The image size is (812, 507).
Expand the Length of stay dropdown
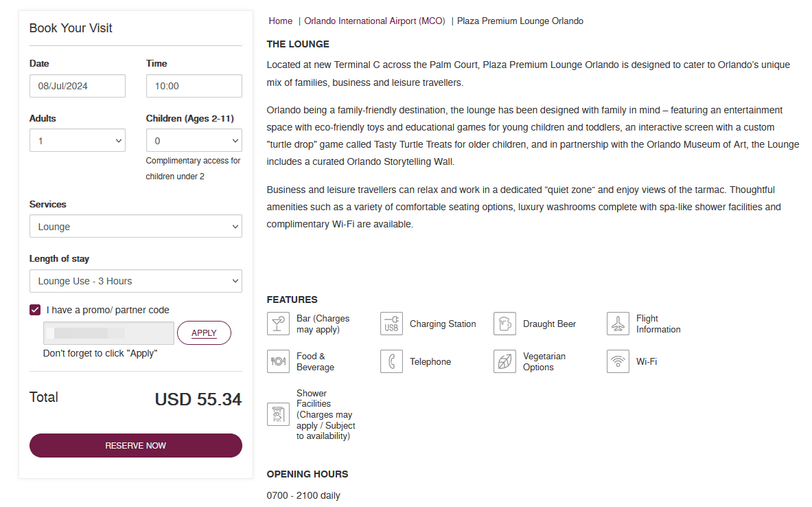[136, 281]
